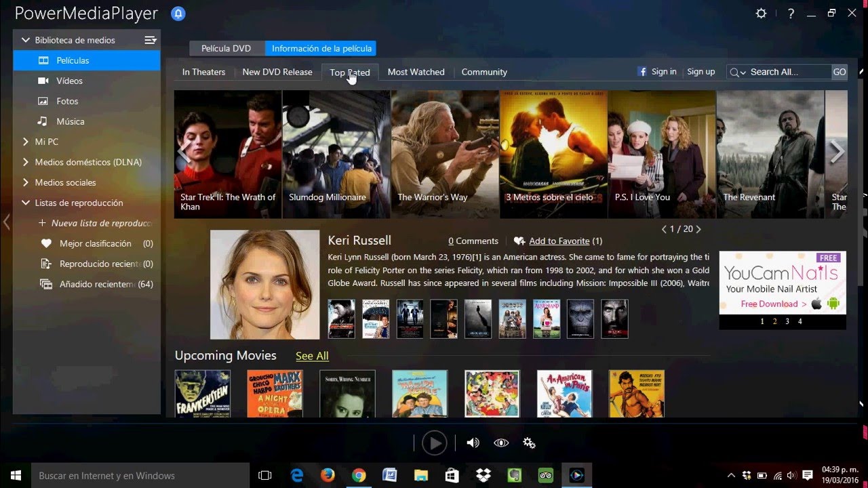The height and width of the screenshot is (488, 868).
Task: Click Free Download in YouCam Nails ad
Action: pos(774,304)
